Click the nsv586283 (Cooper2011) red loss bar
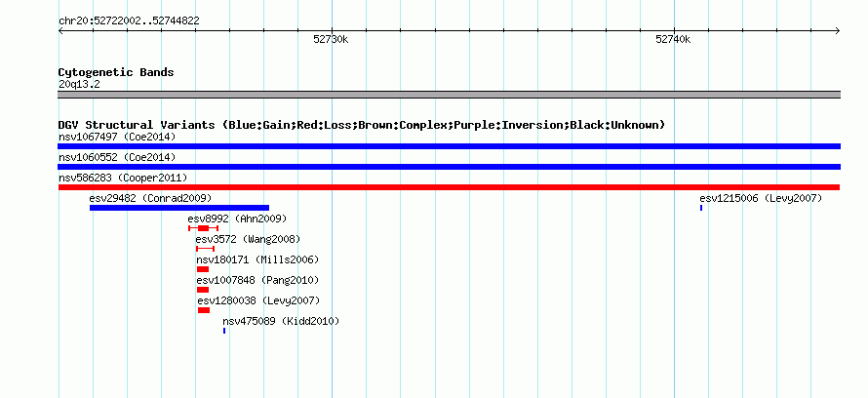868x398 pixels. [449, 187]
